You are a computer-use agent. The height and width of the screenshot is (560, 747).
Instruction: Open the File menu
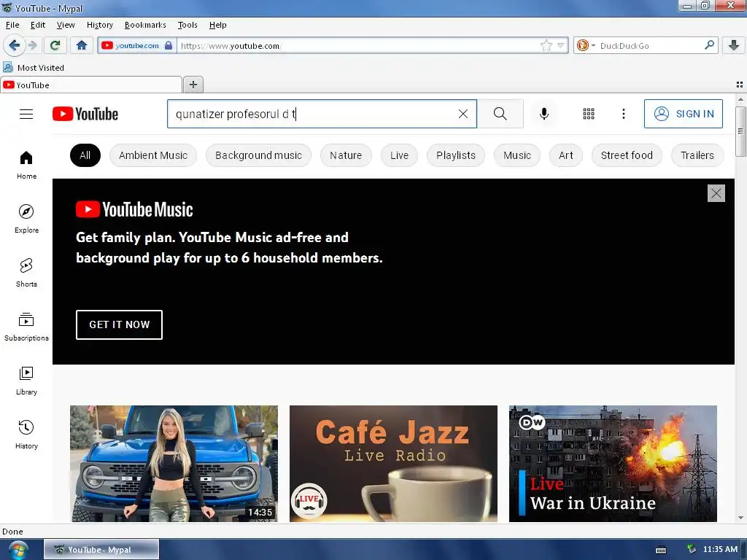[x=12, y=25]
